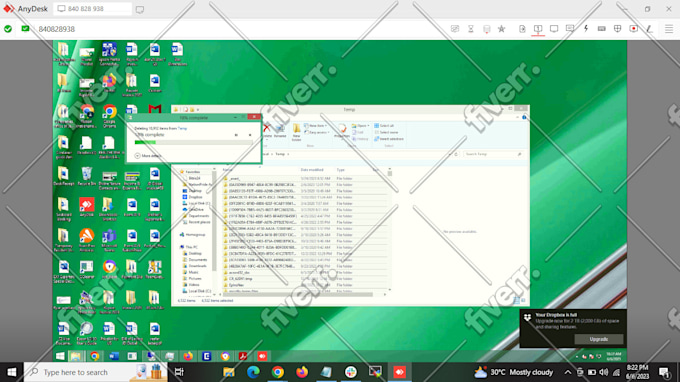Click Word in remote taskbar
The width and height of the screenshot is (680, 382).
pyautogui.click(x=114, y=356)
